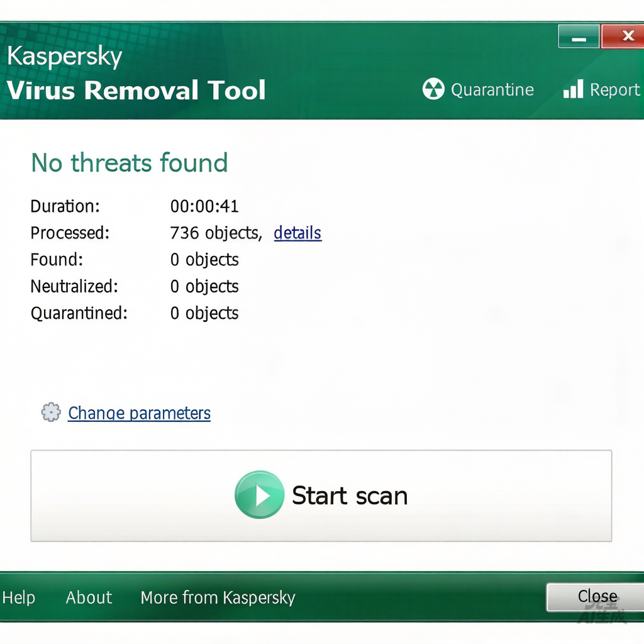
Task: Click the Report bar chart icon
Action: pyautogui.click(x=573, y=89)
